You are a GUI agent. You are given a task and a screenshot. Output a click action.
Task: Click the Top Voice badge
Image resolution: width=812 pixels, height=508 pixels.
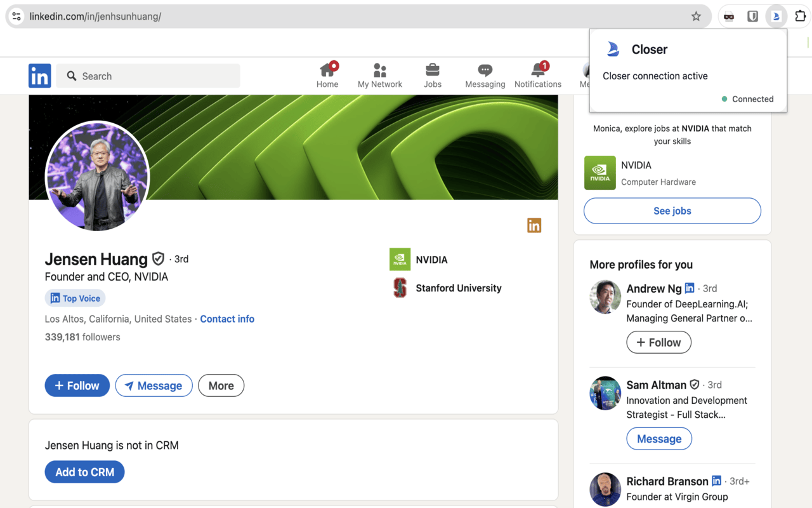pyautogui.click(x=75, y=298)
